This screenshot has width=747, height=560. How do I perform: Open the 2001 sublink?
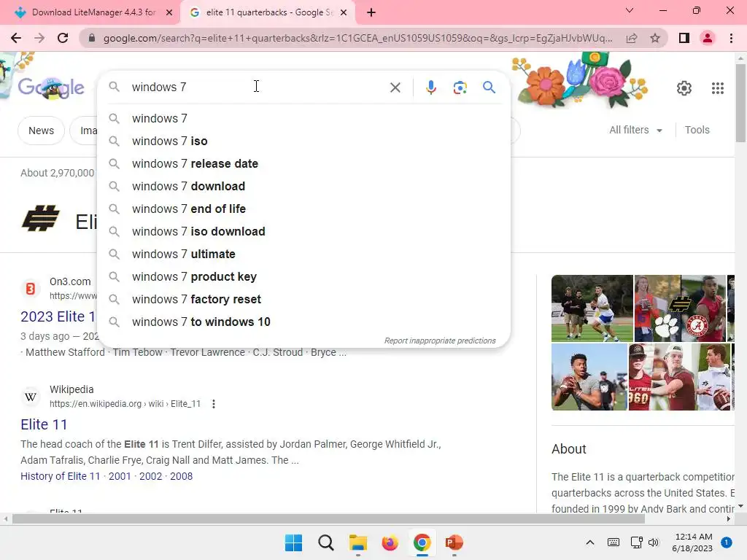pyautogui.click(x=120, y=476)
